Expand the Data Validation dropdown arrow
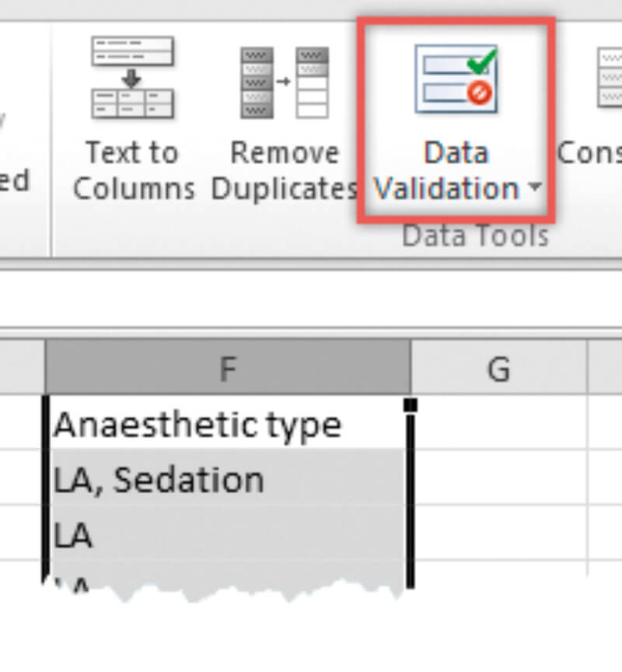Image resolution: width=622 pixels, height=672 pixels. [533, 189]
